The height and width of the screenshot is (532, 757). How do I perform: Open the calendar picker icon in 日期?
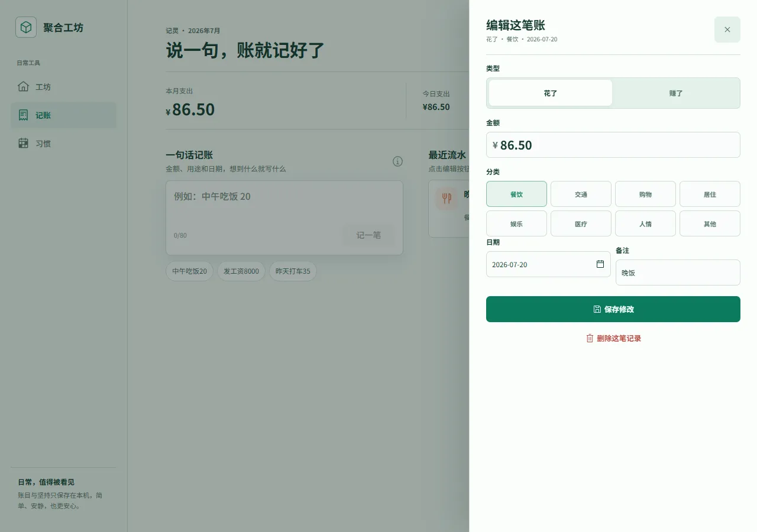pos(600,264)
